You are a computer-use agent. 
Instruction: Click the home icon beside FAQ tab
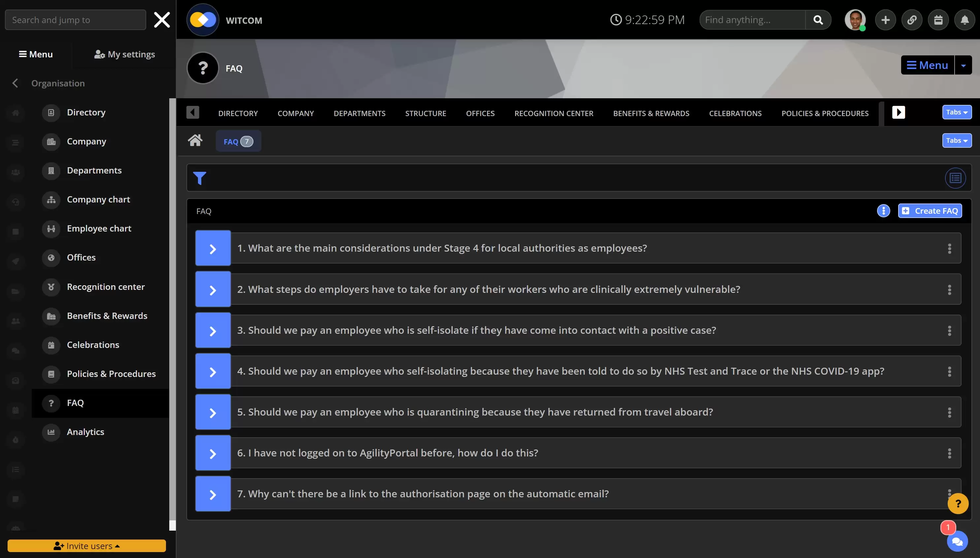tap(195, 140)
